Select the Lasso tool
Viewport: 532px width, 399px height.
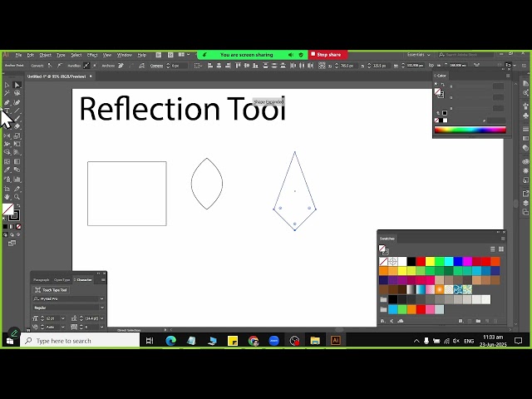coord(17,93)
